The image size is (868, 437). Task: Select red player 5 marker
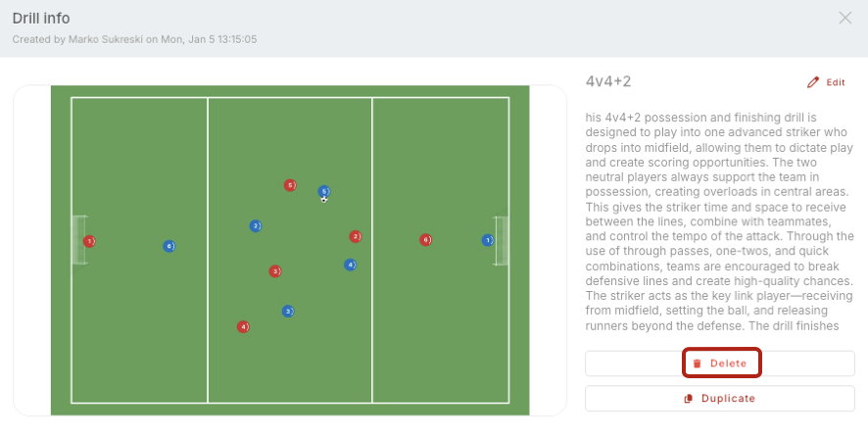tap(290, 185)
